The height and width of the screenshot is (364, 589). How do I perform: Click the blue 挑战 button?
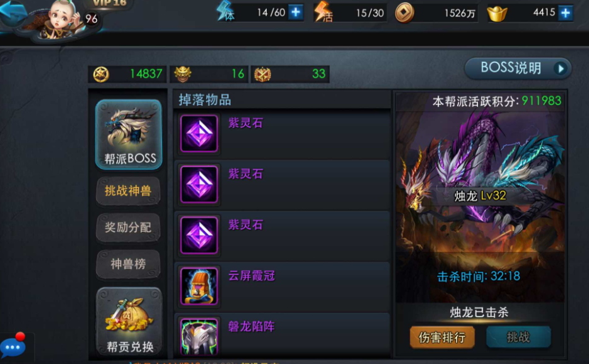(518, 337)
